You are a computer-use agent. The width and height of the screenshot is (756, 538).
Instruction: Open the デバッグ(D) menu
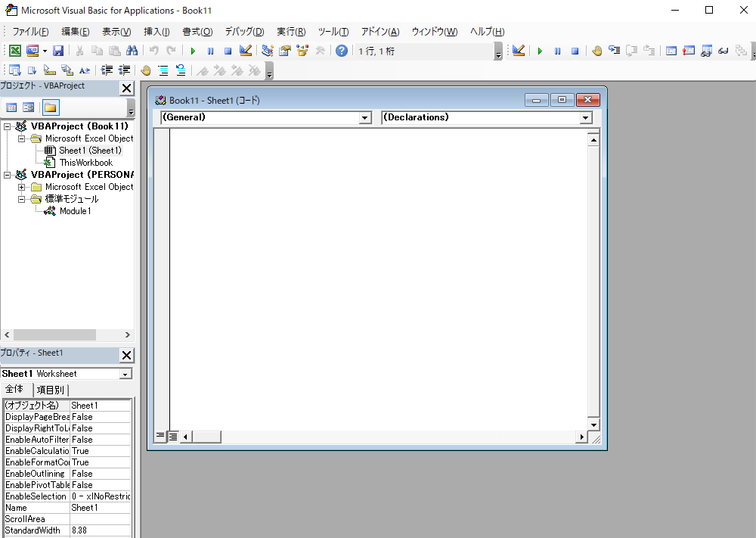point(244,32)
